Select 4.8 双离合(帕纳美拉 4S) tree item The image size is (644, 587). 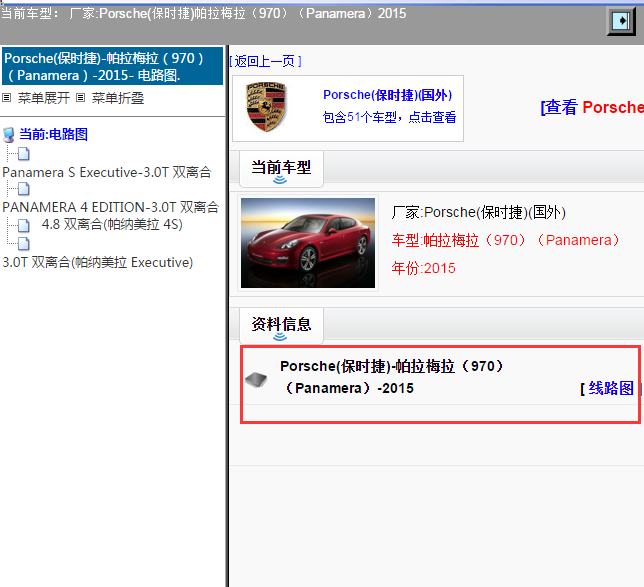(x=113, y=225)
